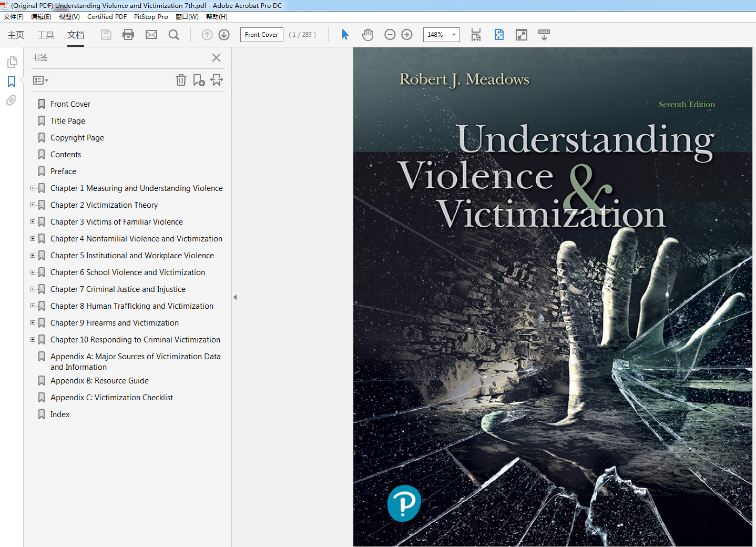This screenshot has height=547, width=756.
Task: Delete selected bookmark trash icon
Action: (181, 80)
